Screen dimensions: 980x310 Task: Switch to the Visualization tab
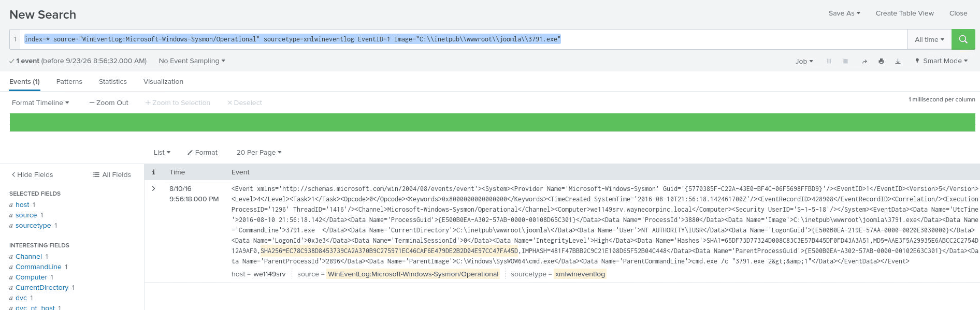tap(163, 81)
